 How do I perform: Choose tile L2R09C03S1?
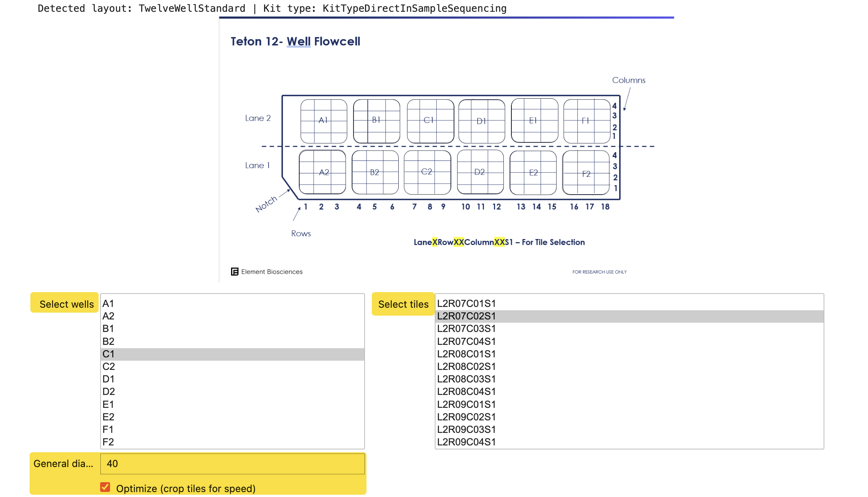pyautogui.click(x=629, y=429)
